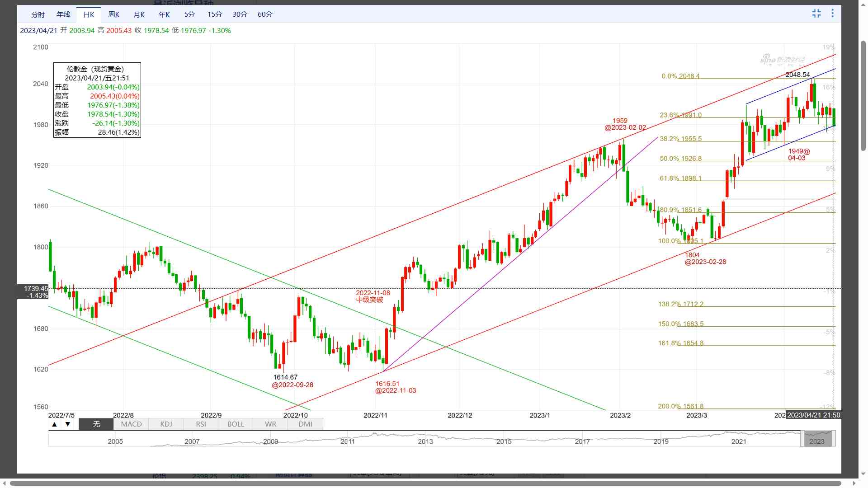The height and width of the screenshot is (488, 868).
Task: Show the RSI indicator panel
Action: [201, 424]
